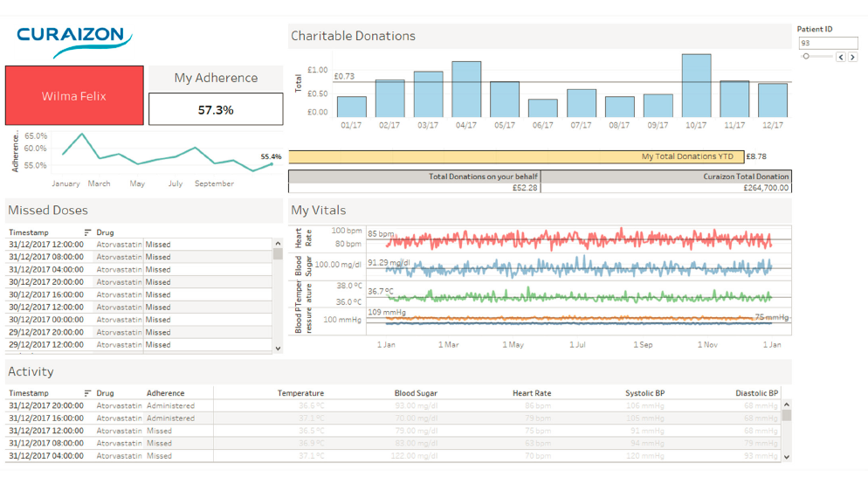Screen dimensions: 868x484
Task: Click the Curaizon logo
Action: point(74,42)
